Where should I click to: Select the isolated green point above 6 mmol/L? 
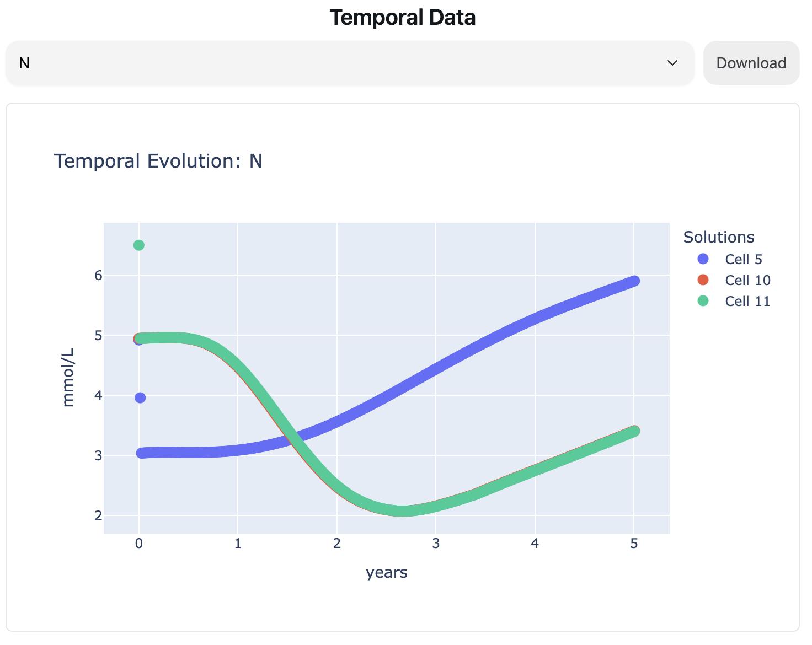tap(139, 245)
